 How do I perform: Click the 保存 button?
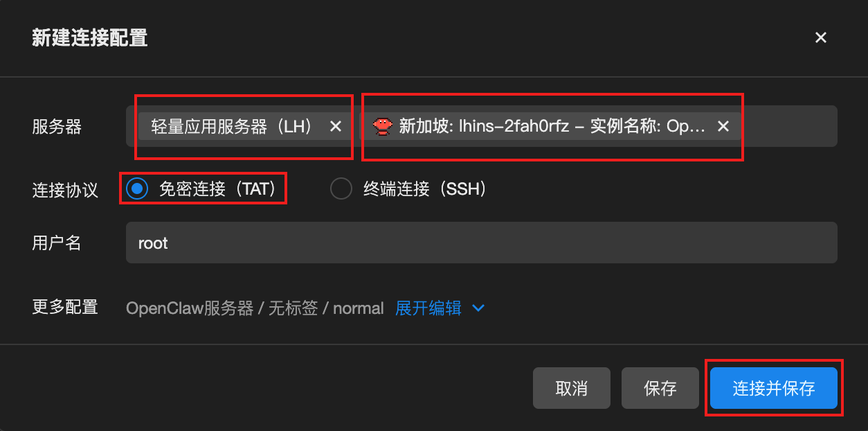(x=660, y=388)
